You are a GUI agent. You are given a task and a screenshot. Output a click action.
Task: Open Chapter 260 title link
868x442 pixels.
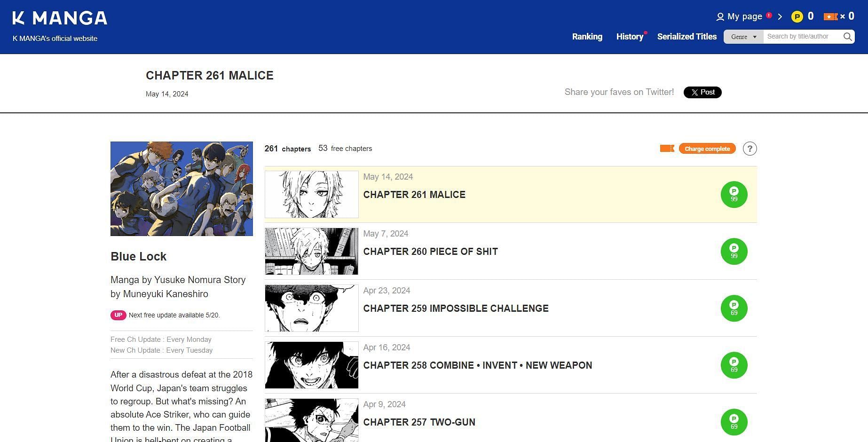point(431,252)
